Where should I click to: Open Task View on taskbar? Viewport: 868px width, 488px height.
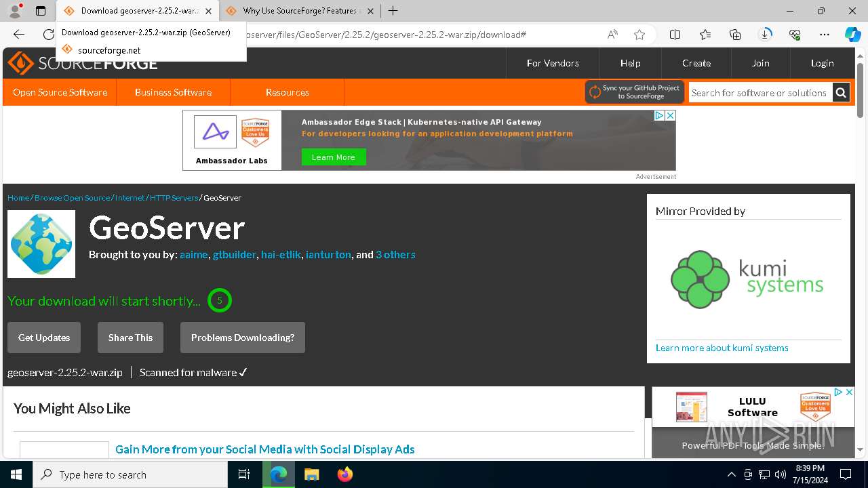point(244,474)
